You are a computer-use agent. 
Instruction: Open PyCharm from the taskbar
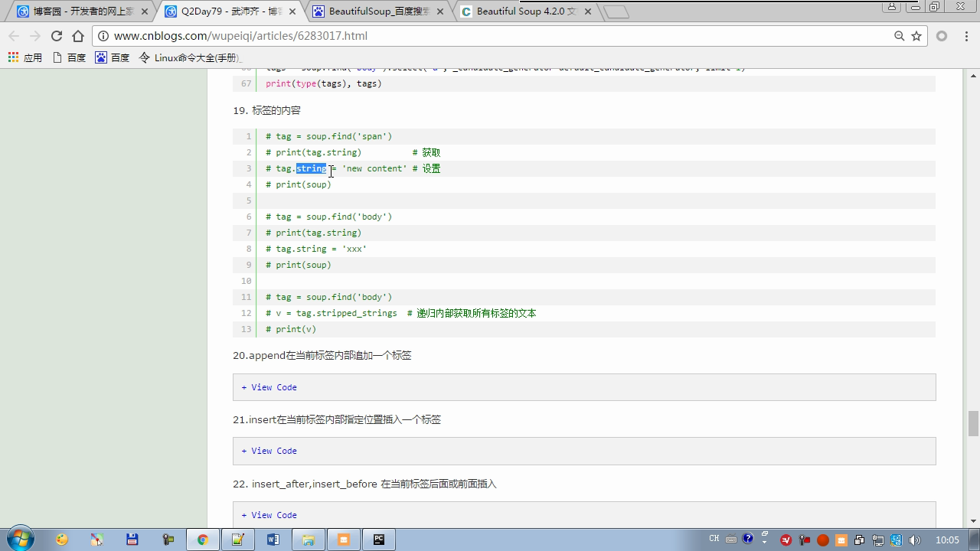[x=379, y=540]
